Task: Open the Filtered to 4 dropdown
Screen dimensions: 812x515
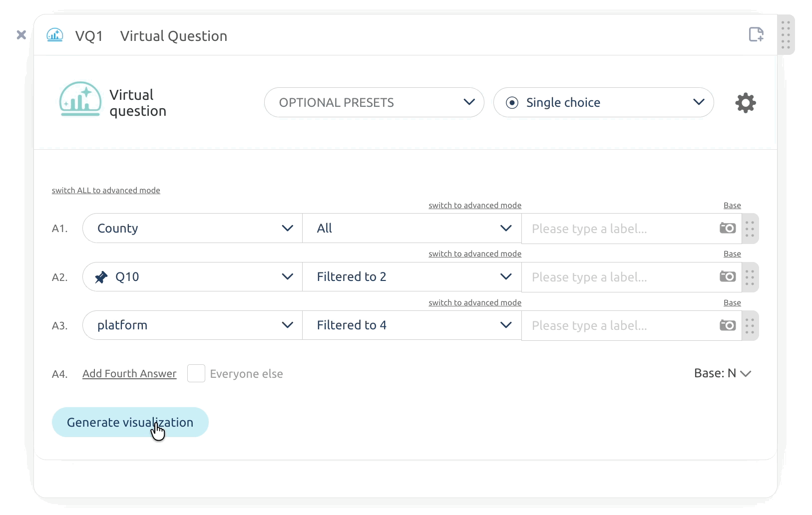Action: (x=412, y=325)
